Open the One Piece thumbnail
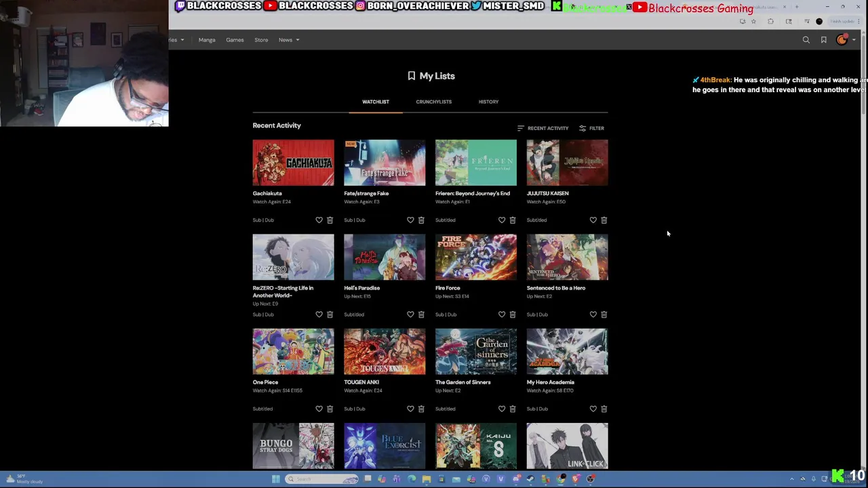The width and height of the screenshot is (868, 488). (x=294, y=352)
